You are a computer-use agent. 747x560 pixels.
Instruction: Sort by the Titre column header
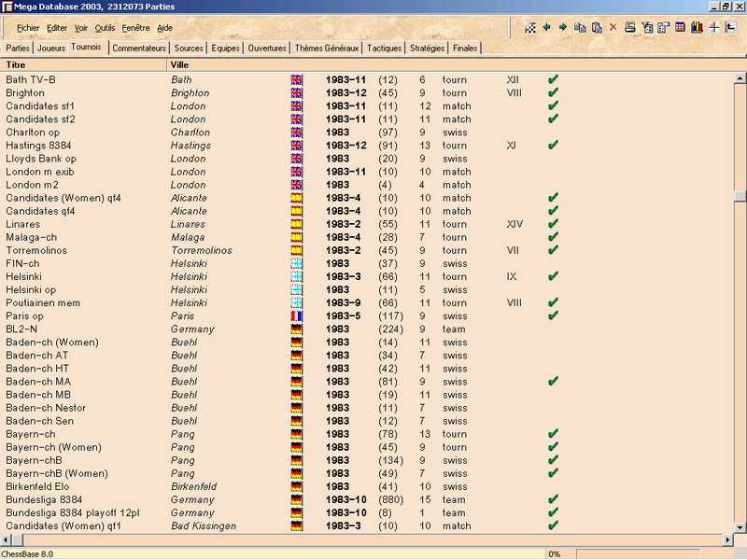pyautogui.click(x=83, y=64)
